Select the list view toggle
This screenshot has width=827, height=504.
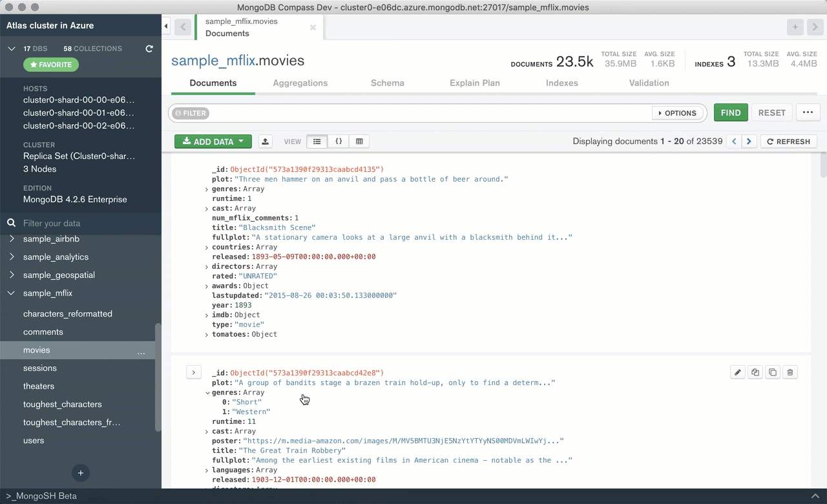click(x=317, y=141)
